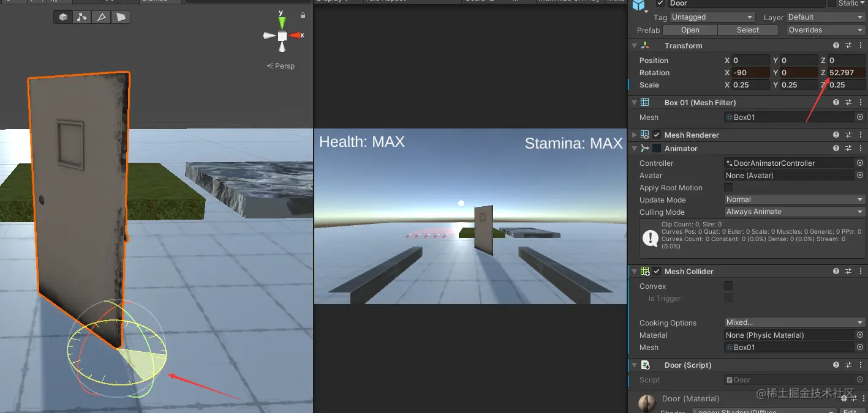This screenshot has width=868, height=413.
Task: Click the prefab Open button
Action: click(x=690, y=30)
